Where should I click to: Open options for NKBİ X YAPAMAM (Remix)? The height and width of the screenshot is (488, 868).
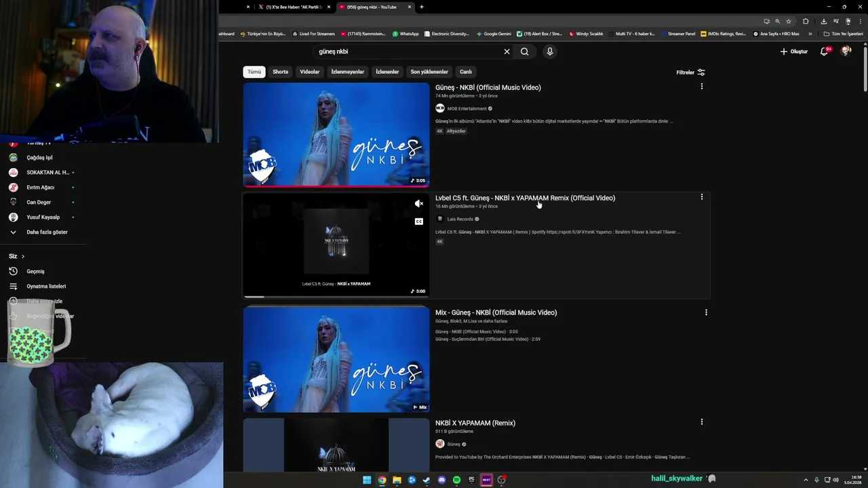(x=702, y=422)
